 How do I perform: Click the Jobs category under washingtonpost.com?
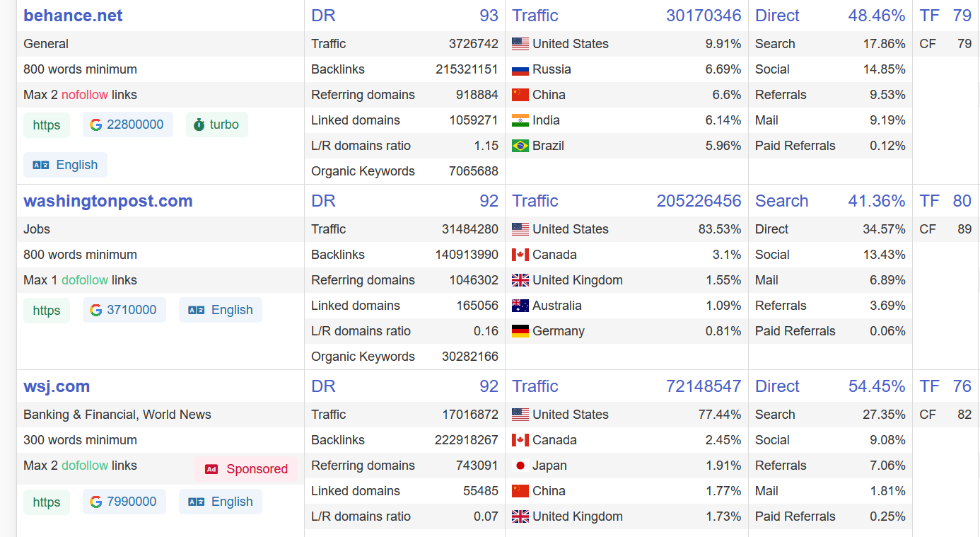point(37,229)
